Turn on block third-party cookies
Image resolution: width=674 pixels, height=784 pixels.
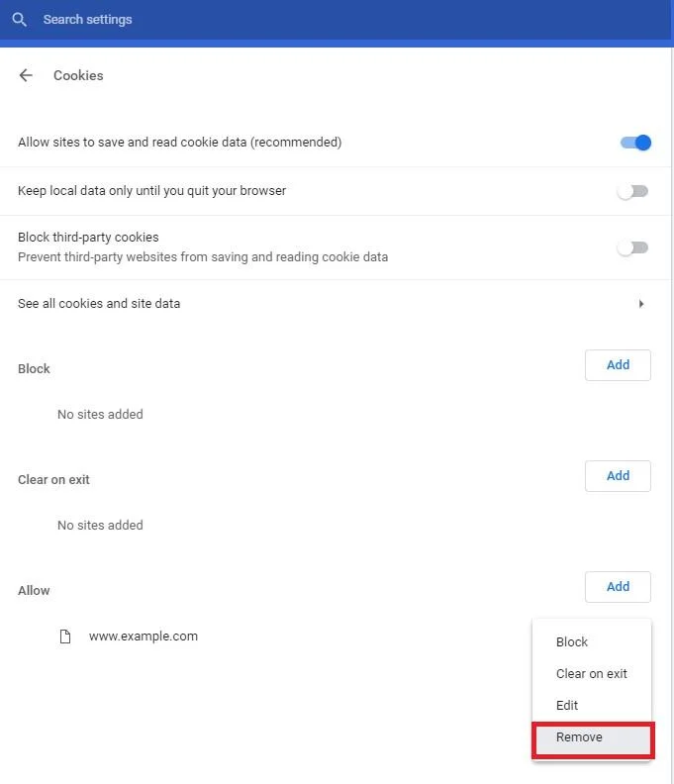pyautogui.click(x=632, y=247)
